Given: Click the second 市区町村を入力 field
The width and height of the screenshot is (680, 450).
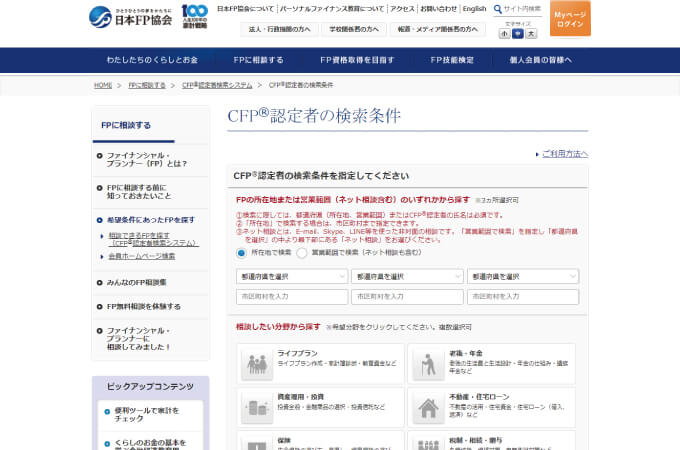Looking at the screenshot, I should pos(407,297).
